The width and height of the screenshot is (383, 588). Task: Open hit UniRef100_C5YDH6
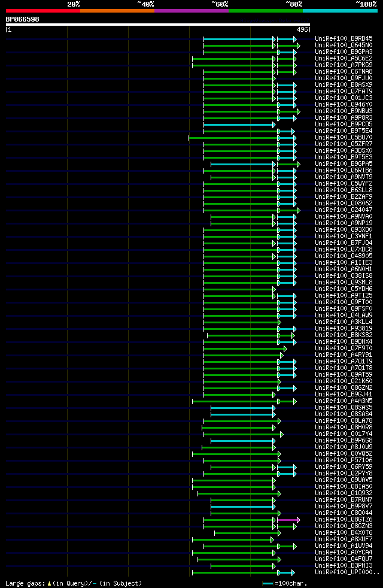(x=344, y=289)
